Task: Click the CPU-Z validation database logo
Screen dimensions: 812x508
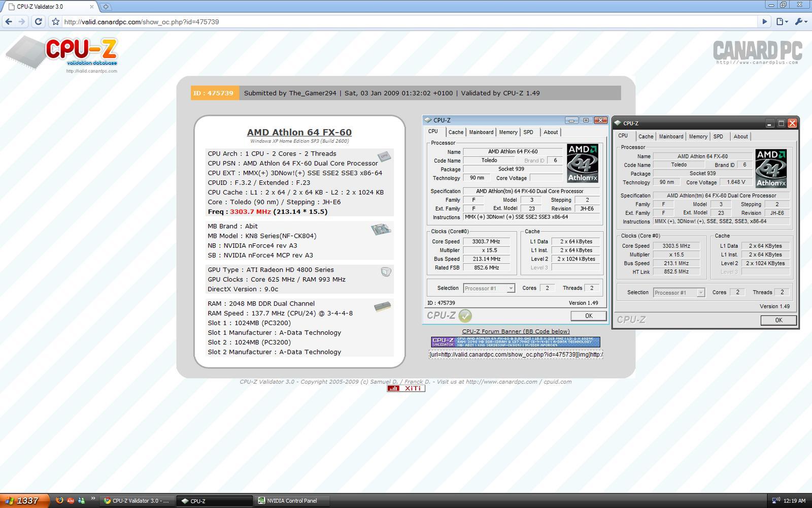Action: 62,54
